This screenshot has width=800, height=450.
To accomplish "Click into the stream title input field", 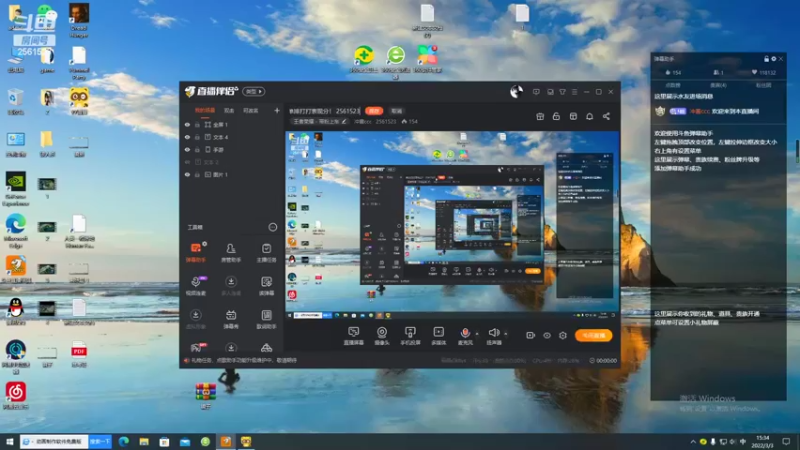I will point(326,111).
